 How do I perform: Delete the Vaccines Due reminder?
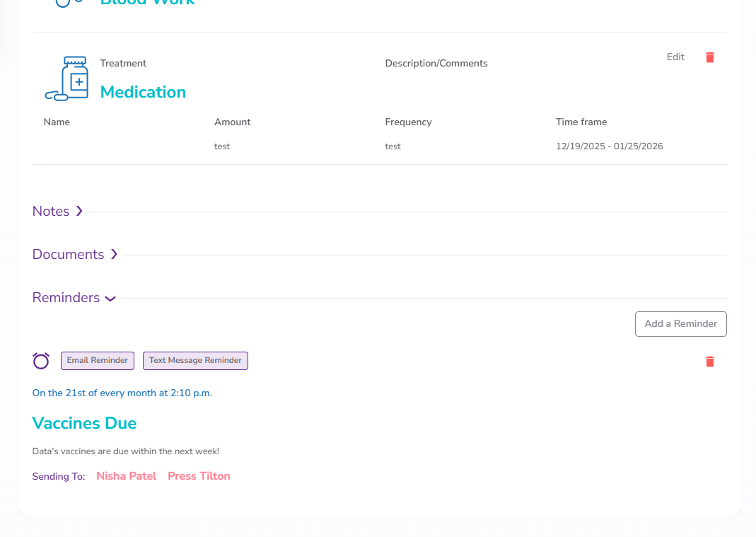(710, 362)
